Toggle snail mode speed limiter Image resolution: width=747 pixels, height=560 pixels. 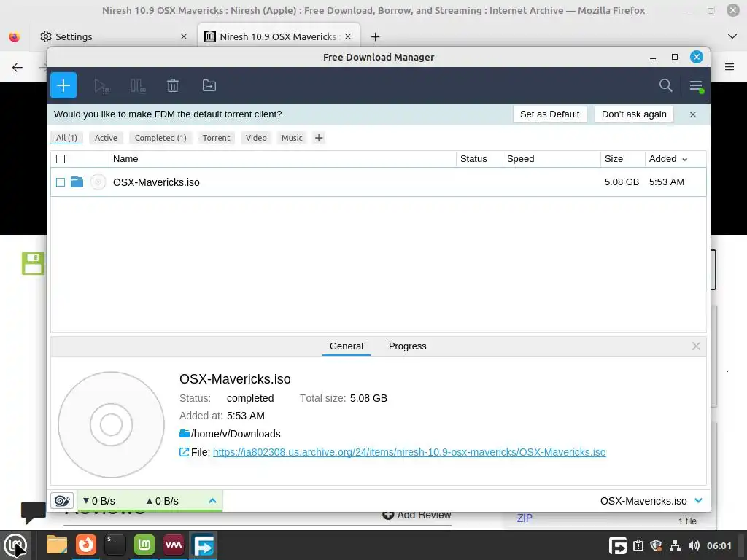click(62, 501)
